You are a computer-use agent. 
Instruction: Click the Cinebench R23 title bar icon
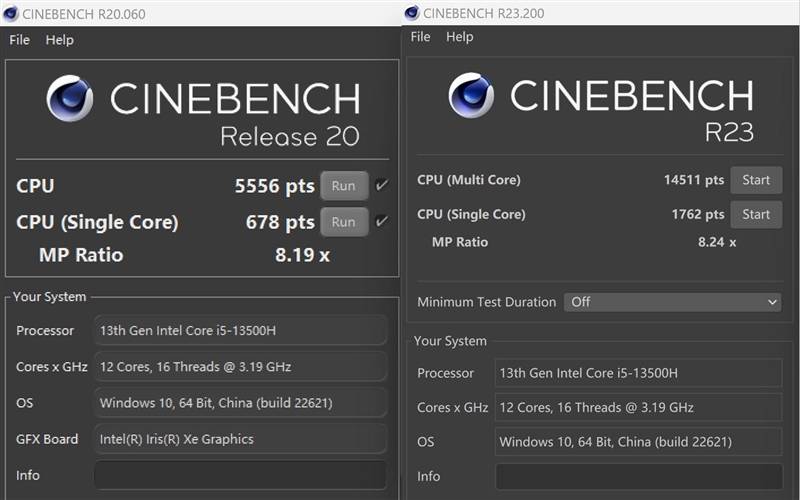click(x=412, y=13)
